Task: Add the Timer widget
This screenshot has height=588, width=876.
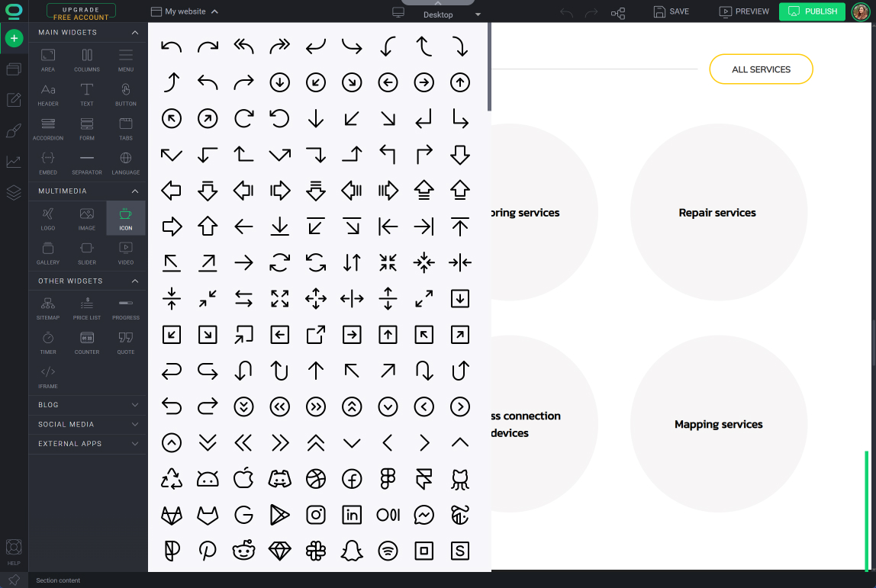Action: pos(48,343)
